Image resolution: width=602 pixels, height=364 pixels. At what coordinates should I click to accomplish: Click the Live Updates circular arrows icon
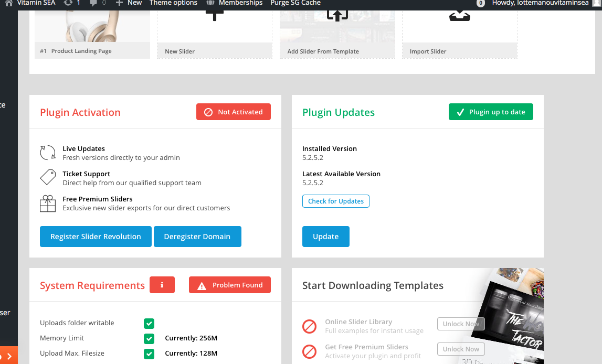coord(48,153)
